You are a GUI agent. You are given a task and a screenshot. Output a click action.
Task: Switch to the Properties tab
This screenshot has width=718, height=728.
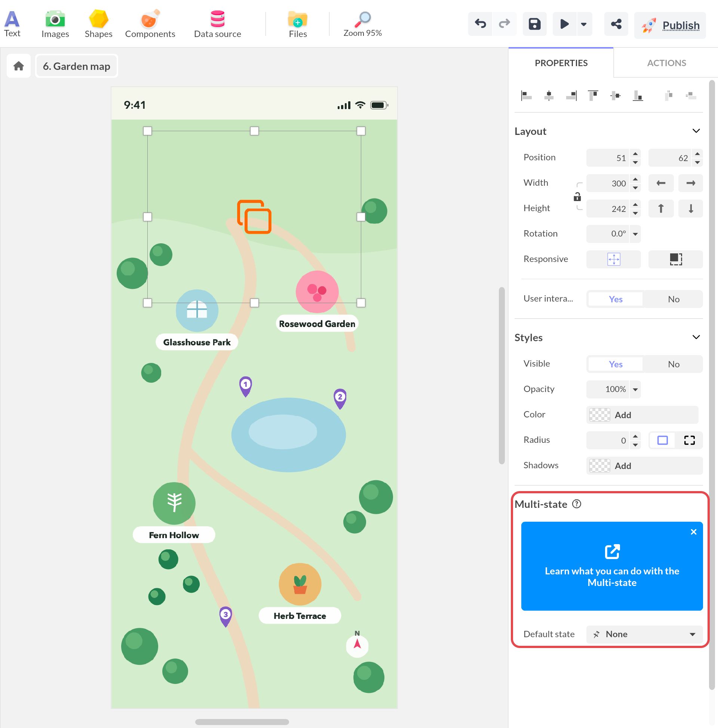coord(561,63)
